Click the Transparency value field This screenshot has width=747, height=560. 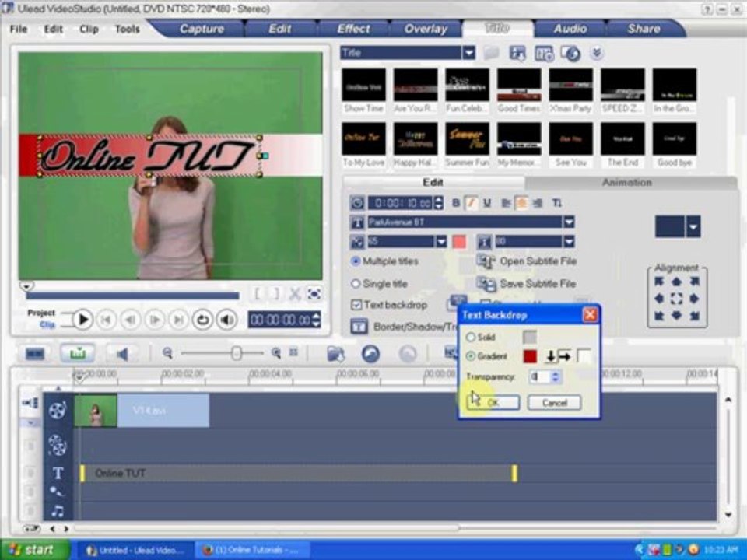click(x=541, y=376)
